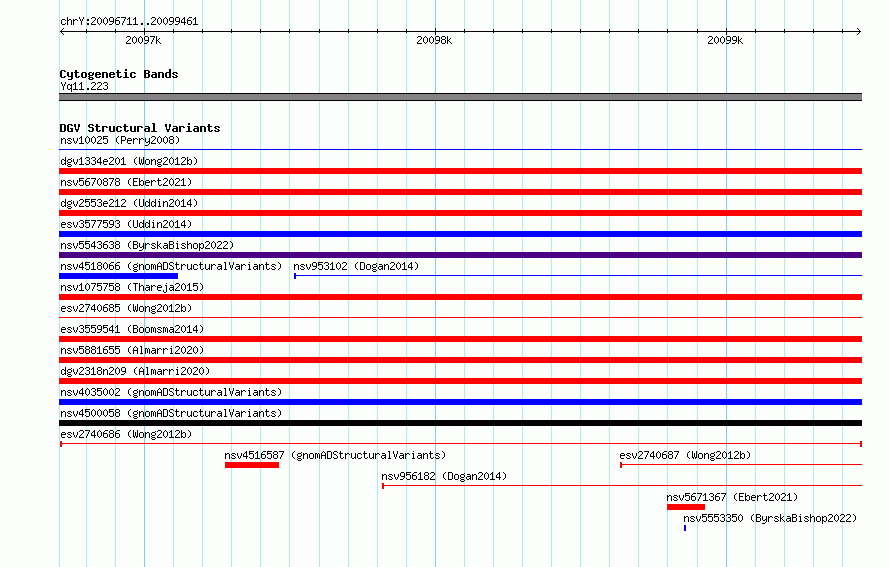The width and height of the screenshot is (890, 567).
Task: Click the 20097k ruler position label
Action: point(143,40)
